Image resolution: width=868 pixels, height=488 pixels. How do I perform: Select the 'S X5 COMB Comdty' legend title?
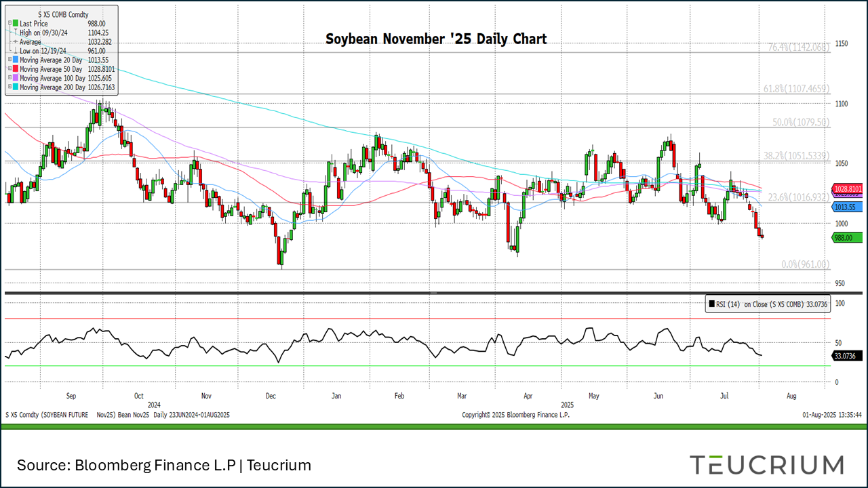click(x=63, y=14)
